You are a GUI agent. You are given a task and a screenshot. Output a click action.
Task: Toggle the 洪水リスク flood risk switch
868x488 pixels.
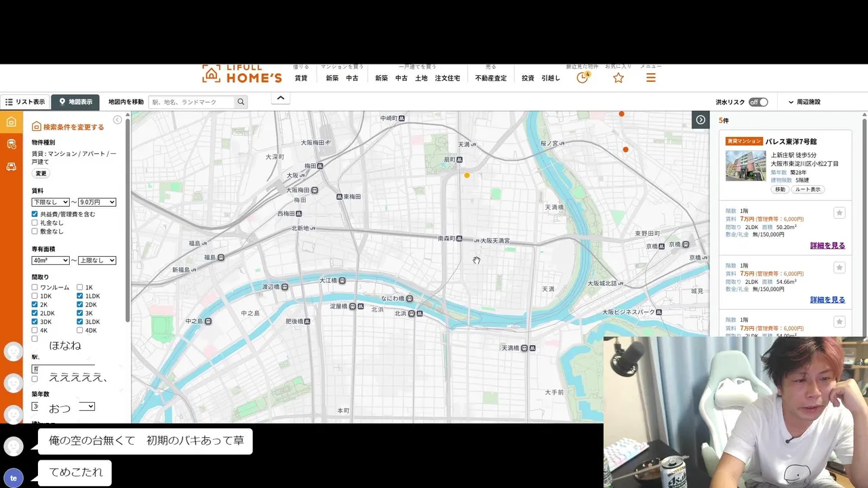coord(758,102)
